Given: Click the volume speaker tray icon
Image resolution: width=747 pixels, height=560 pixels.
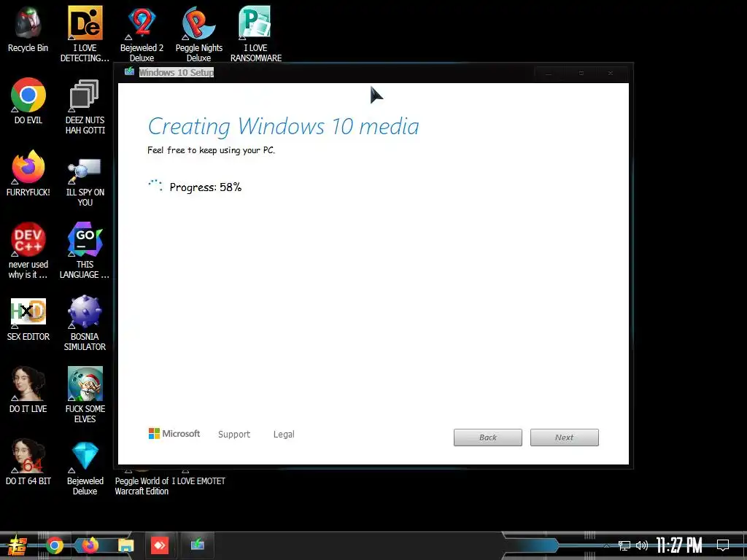Looking at the screenshot, I should pos(642,545).
